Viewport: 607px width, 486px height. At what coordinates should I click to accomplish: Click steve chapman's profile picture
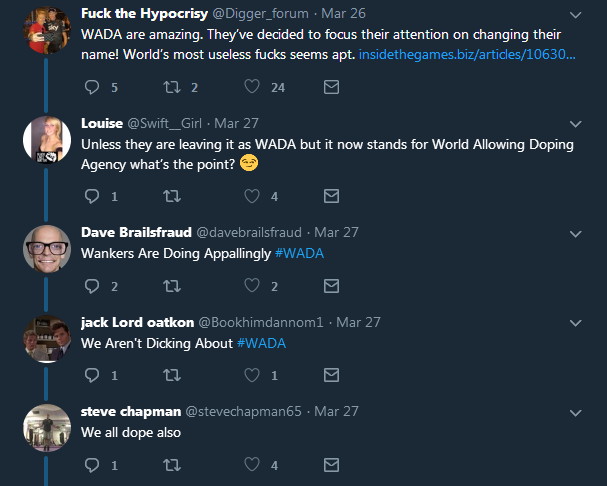pyautogui.click(x=47, y=427)
